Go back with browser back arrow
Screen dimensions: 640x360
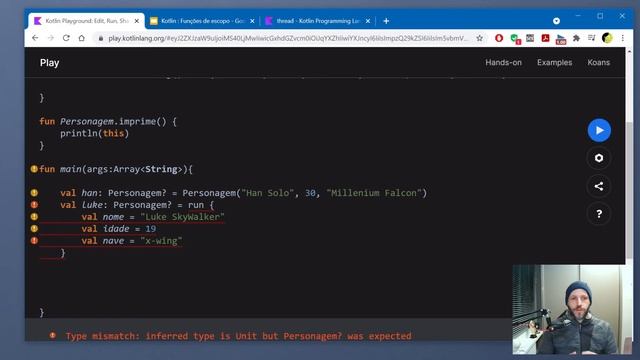point(35,38)
